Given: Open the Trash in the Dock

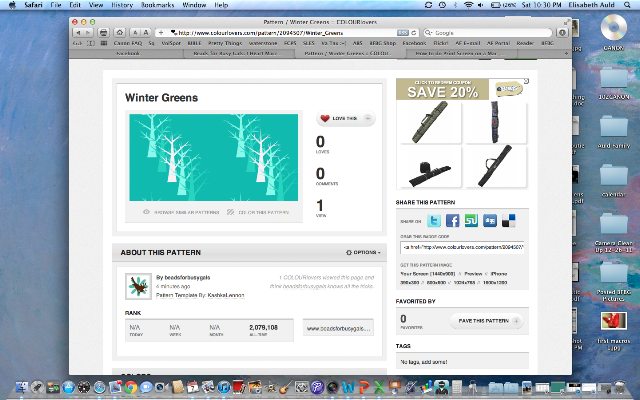Looking at the screenshot, I should (620, 387).
